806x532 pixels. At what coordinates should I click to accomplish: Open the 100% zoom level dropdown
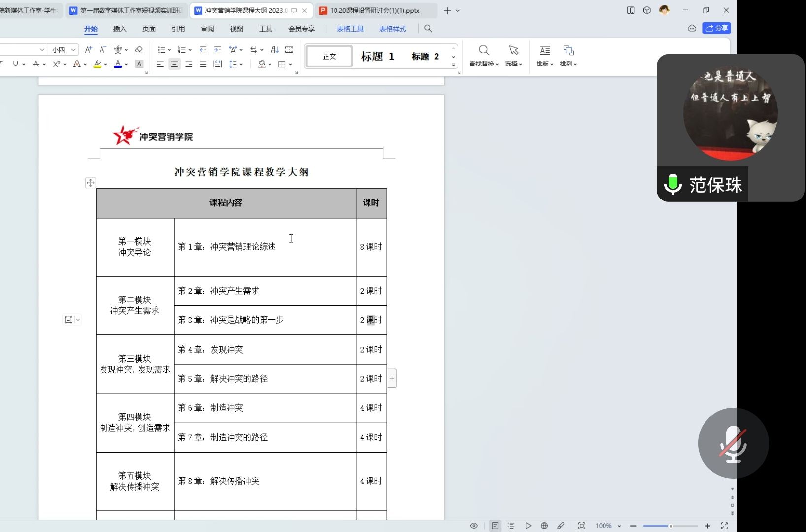(608, 526)
